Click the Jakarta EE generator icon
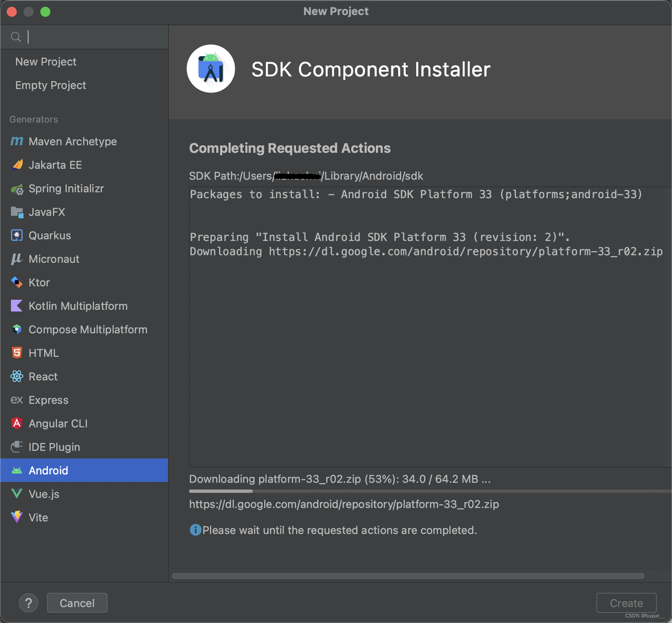 point(17,165)
